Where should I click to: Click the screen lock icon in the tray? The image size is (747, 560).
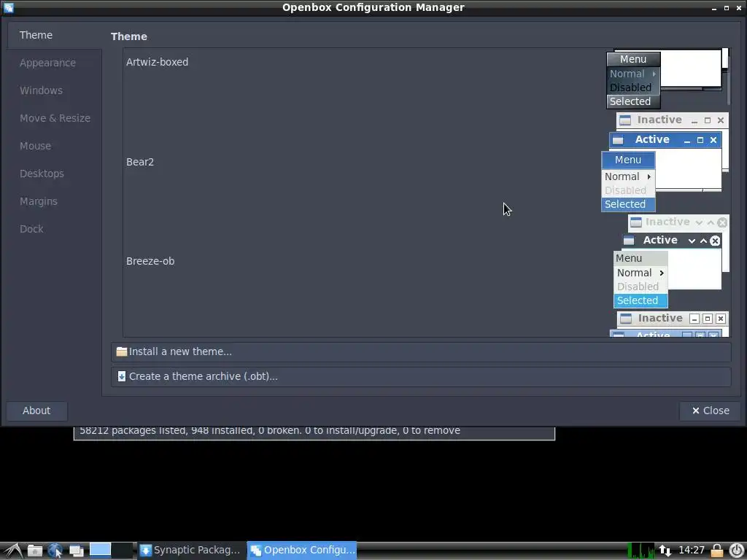tap(717, 551)
